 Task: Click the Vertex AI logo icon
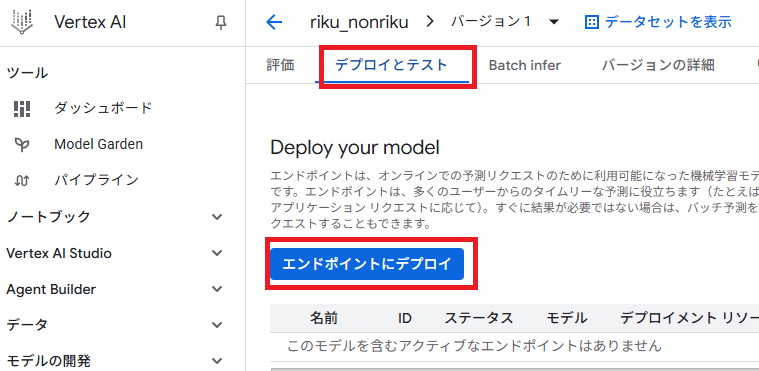tap(22, 22)
